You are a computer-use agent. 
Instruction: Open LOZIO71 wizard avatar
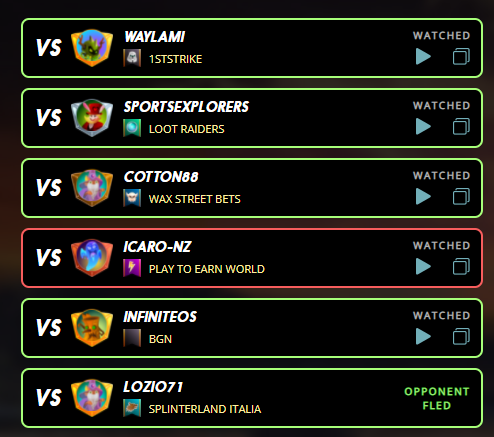point(92,398)
